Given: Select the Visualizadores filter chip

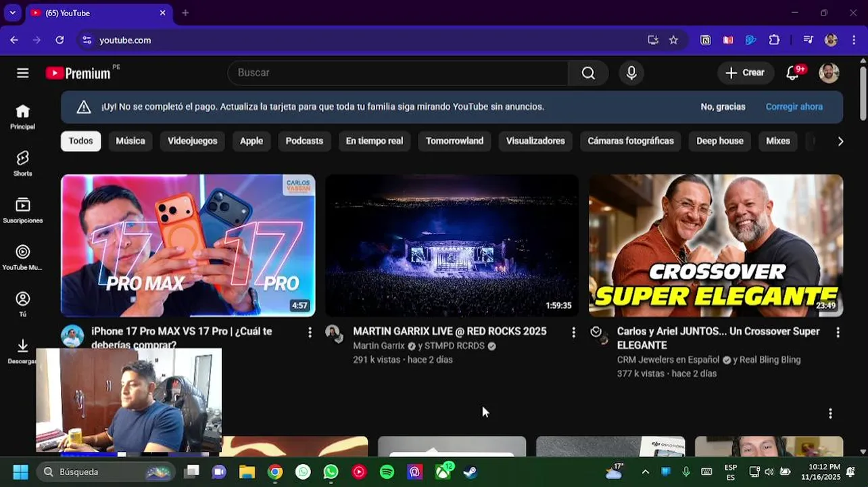Looking at the screenshot, I should [x=535, y=141].
